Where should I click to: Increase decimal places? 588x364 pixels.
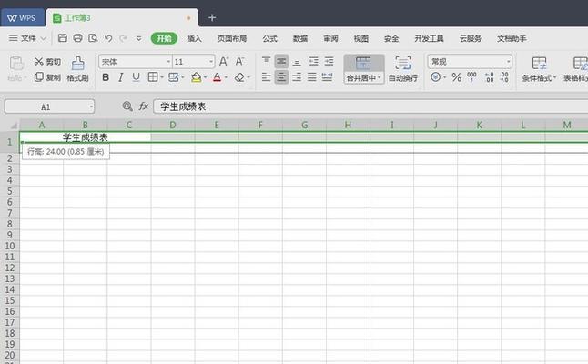[x=490, y=77]
